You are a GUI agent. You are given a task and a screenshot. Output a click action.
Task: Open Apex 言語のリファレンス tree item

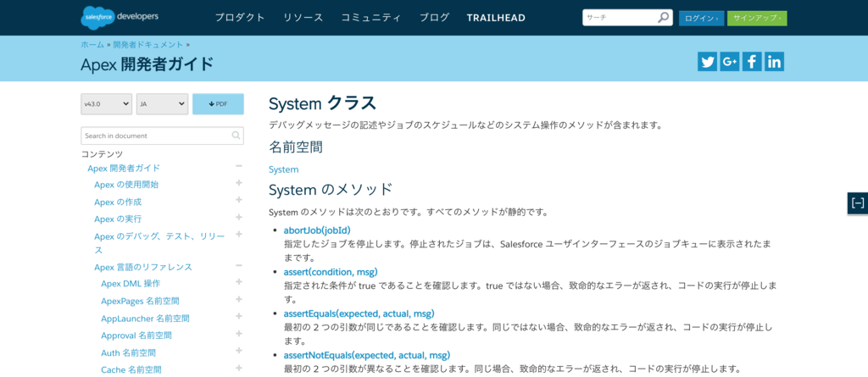tap(143, 268)
